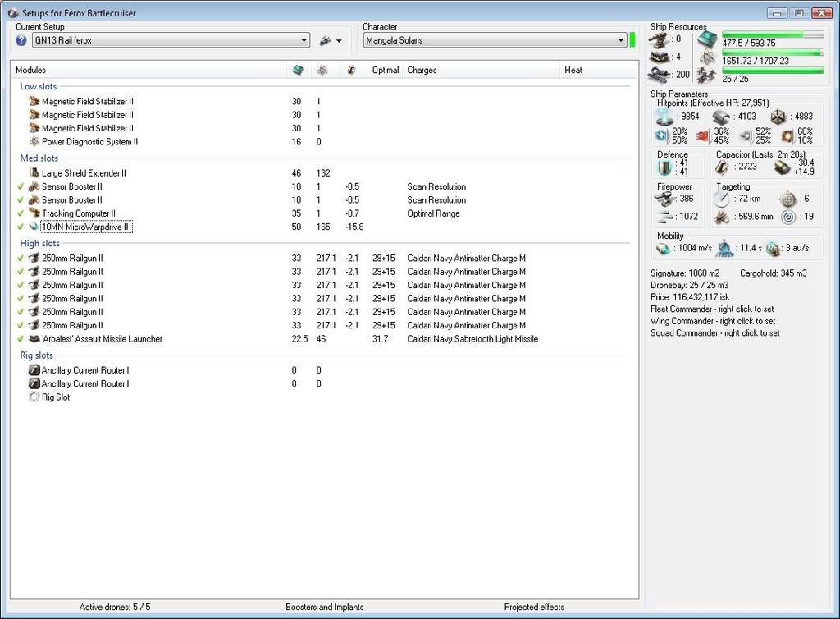The height and width of the screenshot is (619, 840).
Task: Click the Power Diagnostic System II icon
Action: (34, 141)
